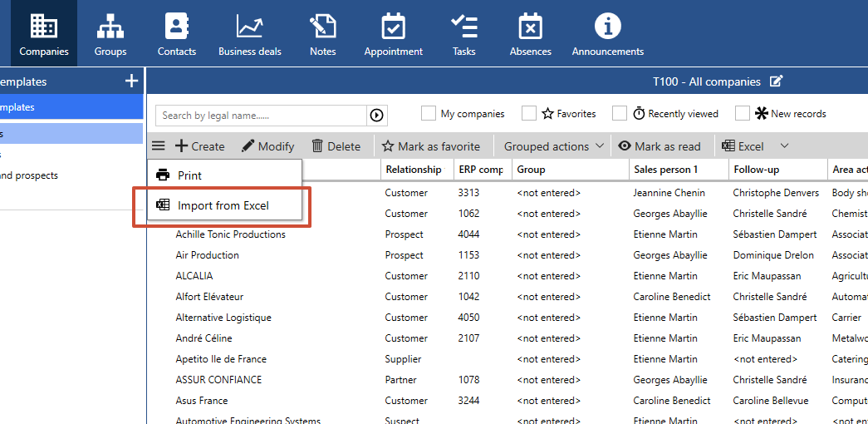Click the Christophe Denvers follow-up cell
This screenshot has height=424, width=868.
pyautogui.click(x=776, y=193)
